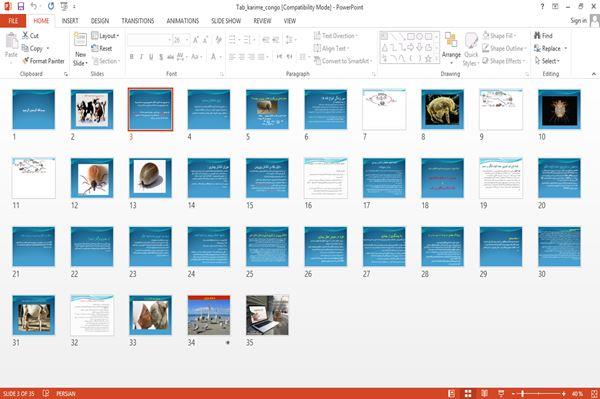Select slide 8 thumbnail with the mite
Image resolution: width=600 pixels, height=399 pixels.
coord(442,109)
